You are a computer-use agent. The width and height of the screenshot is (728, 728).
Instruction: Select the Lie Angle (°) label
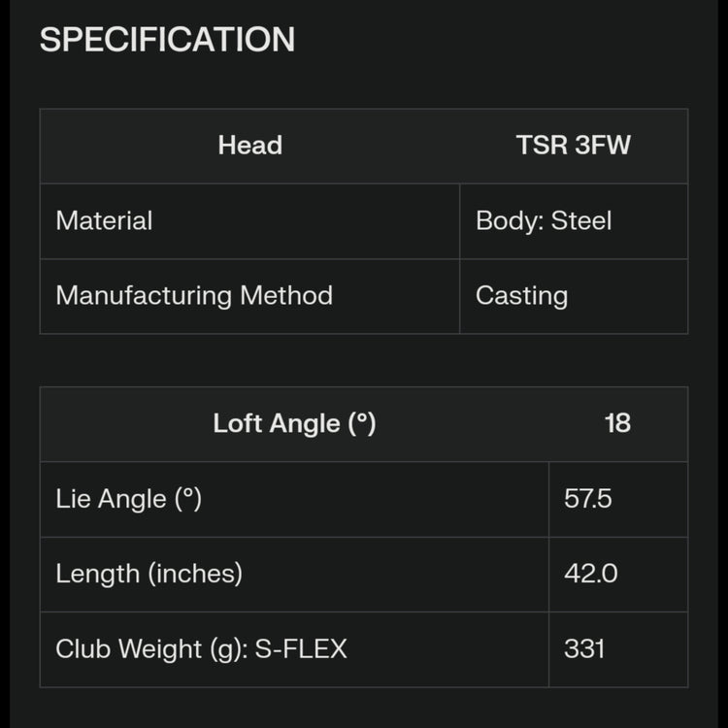click(128, 499)
